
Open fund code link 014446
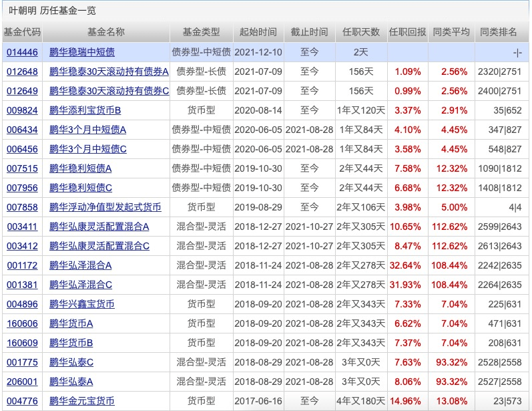(x=22, y=52)
